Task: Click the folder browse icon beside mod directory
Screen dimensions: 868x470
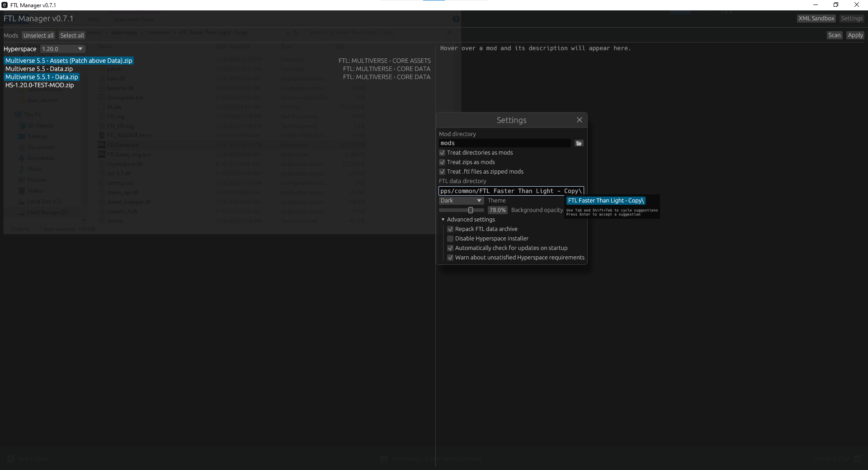Action: coord(579,143)
